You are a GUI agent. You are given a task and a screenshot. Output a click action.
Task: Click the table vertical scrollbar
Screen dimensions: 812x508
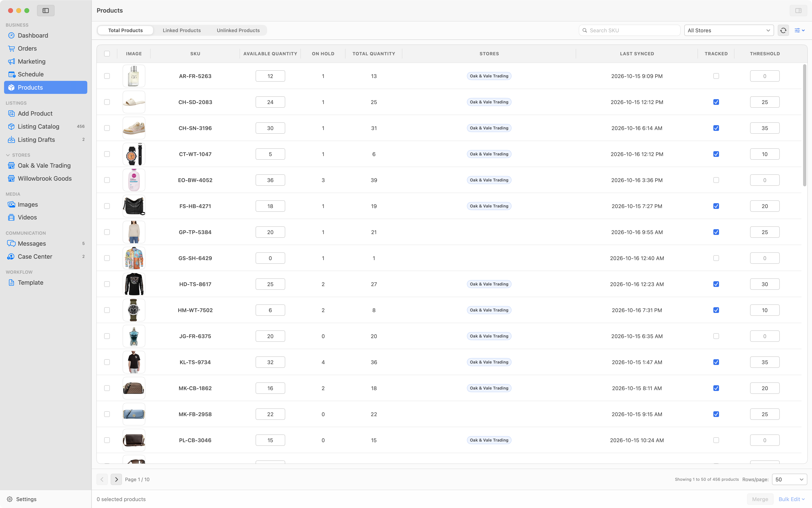tap(804, 125)
